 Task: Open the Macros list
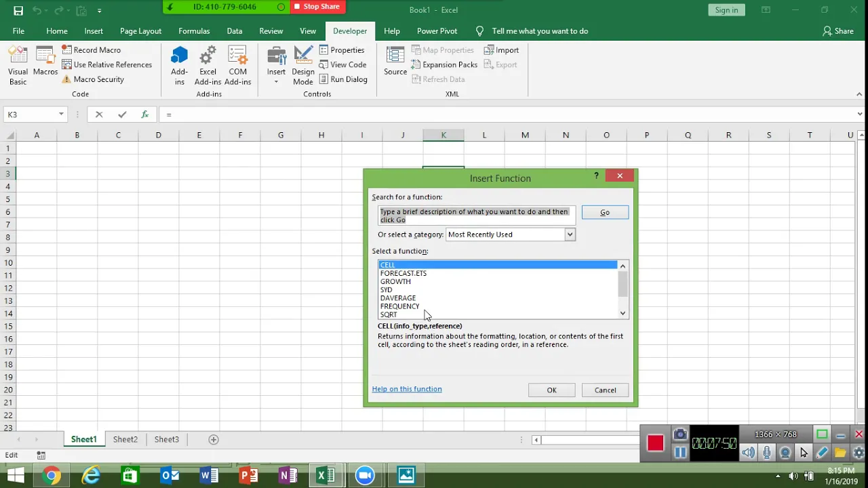[45, 61]
